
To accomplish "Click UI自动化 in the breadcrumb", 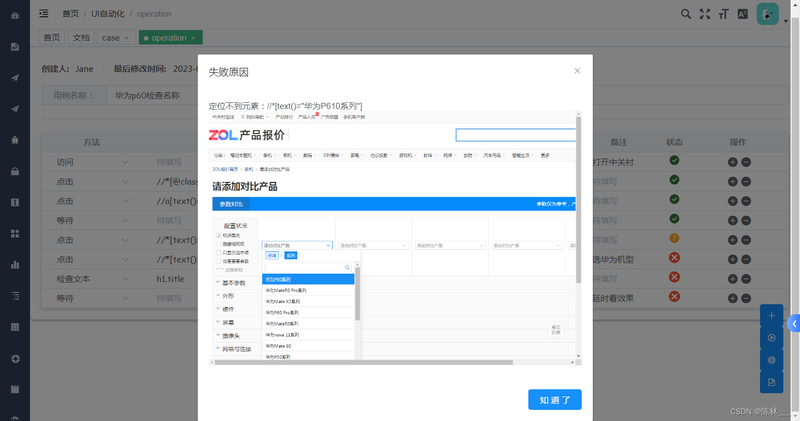I will (x=108, y=14).
